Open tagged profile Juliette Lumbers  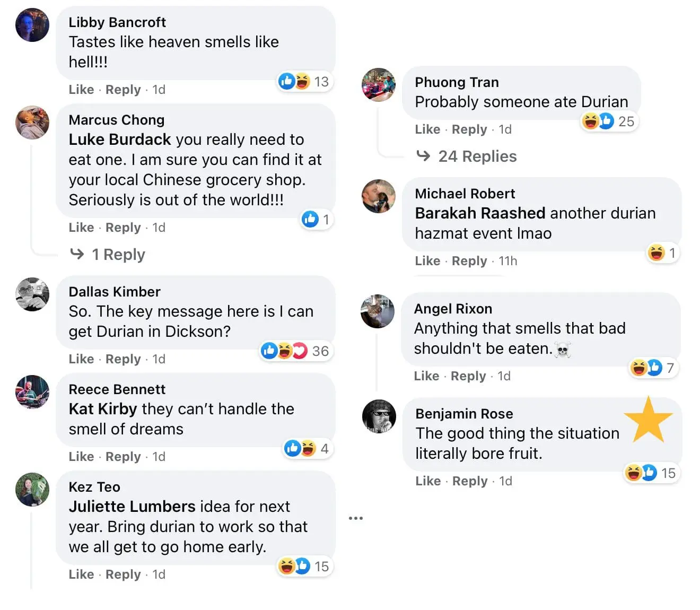coord(133,507)
